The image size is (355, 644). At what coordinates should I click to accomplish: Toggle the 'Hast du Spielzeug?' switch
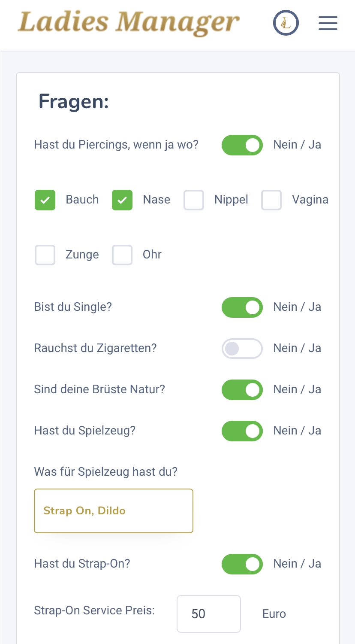(x=242, y=431)
